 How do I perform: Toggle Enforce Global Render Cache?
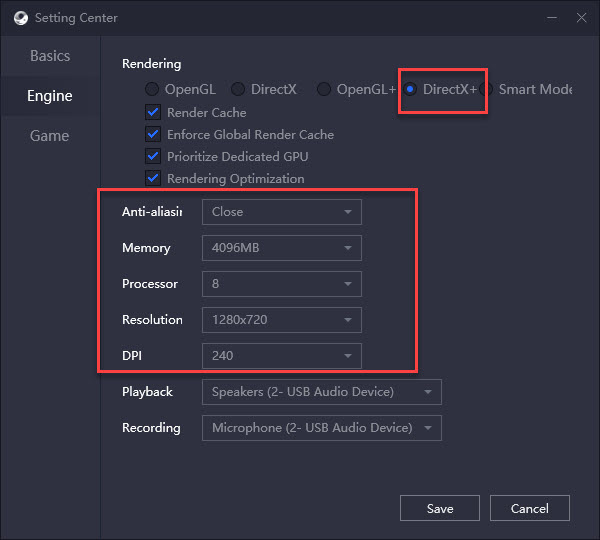[x=153, y=135]
